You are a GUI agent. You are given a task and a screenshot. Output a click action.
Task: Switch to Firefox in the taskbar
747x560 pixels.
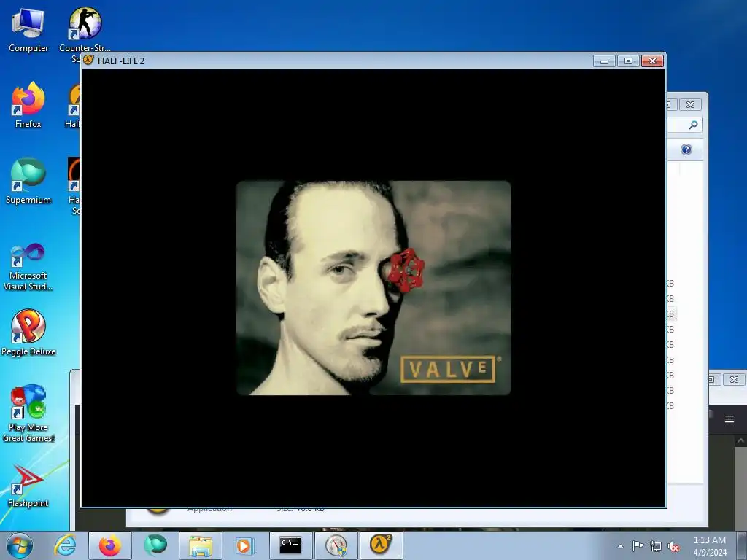click(x=110, y=545)
